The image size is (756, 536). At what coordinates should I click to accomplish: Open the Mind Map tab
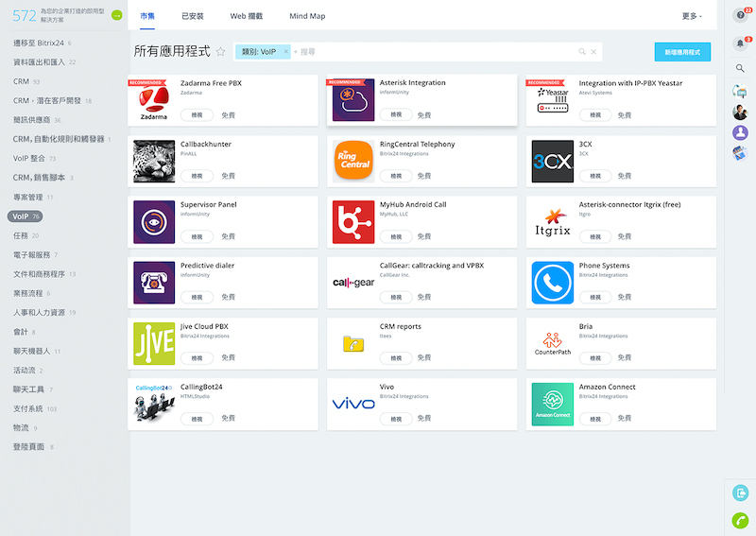307,16
